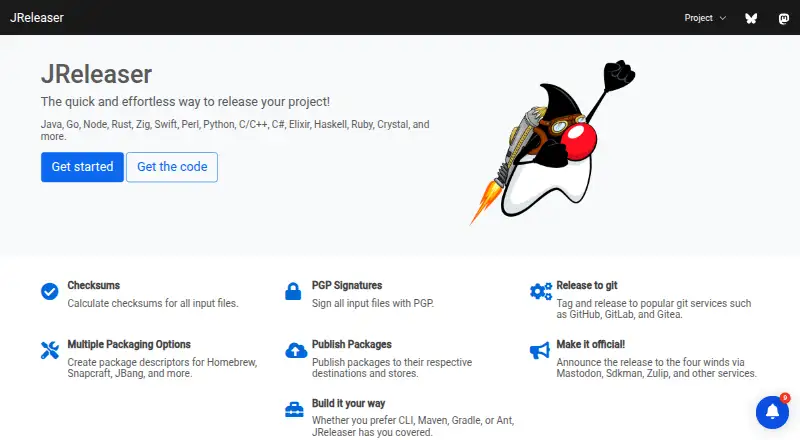Click the red notification count badge

(x=785, y=398)
